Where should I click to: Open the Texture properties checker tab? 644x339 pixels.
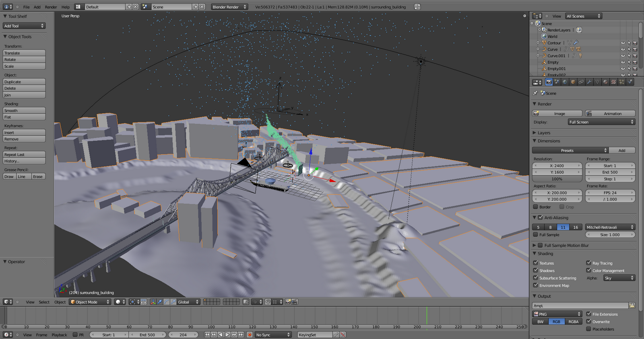coord(613,82)
